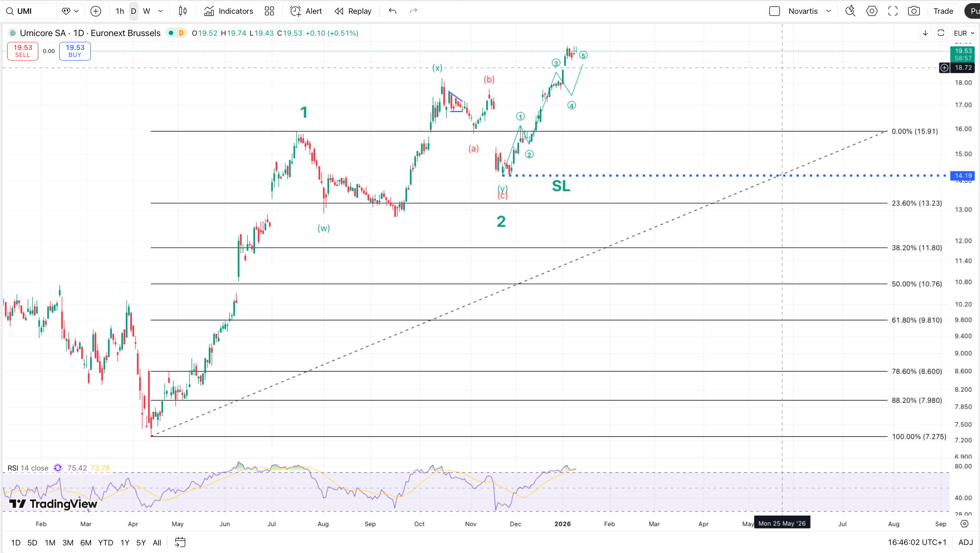The height and width of the screenshot is (553, 980).
Task: Click the Go to date calendar icon
Action: point(180,542)
